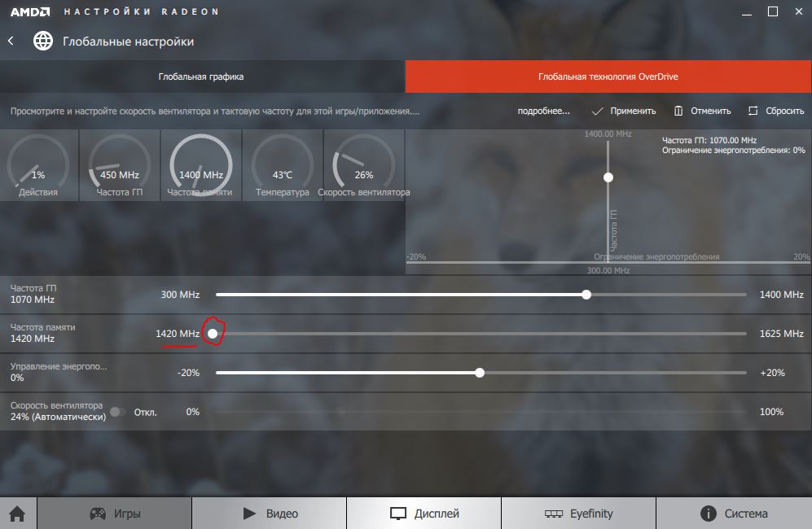Image resolution: width=812 pixels, height=529 pixels.
Task: Click the globe icon beside Глобальные настройки
Action: pos(43,41)
